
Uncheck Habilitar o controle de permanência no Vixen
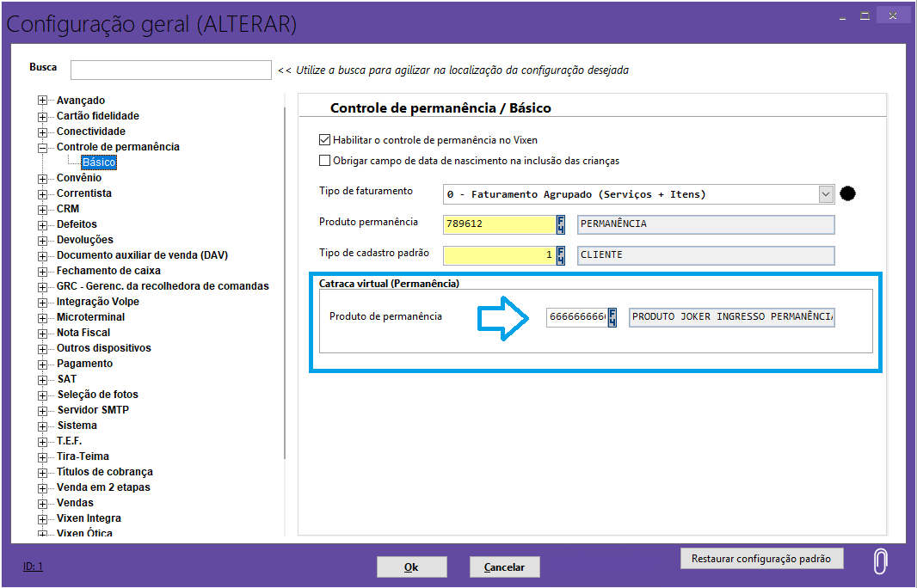324,140
